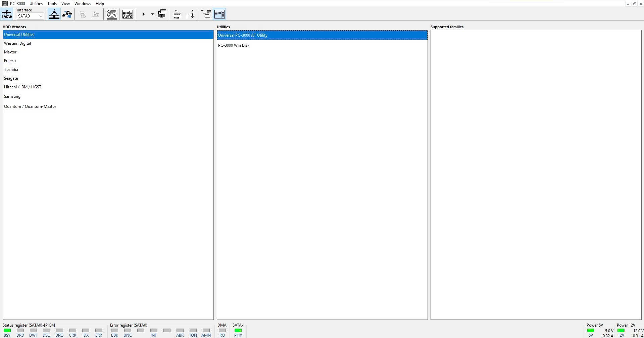
Task: Click the green BSY status indicator
Action: [x=7, y=331]
